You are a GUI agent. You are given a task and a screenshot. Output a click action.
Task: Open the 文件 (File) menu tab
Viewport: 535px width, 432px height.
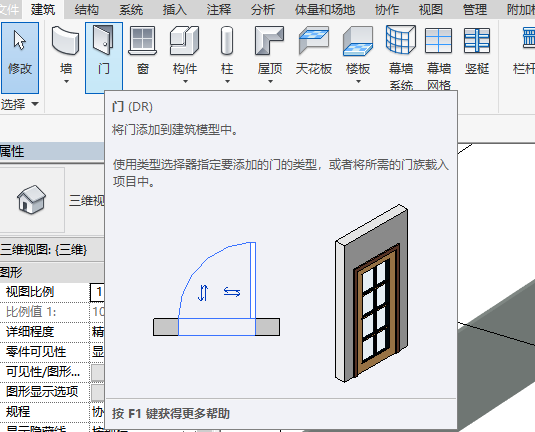point(10,9)
